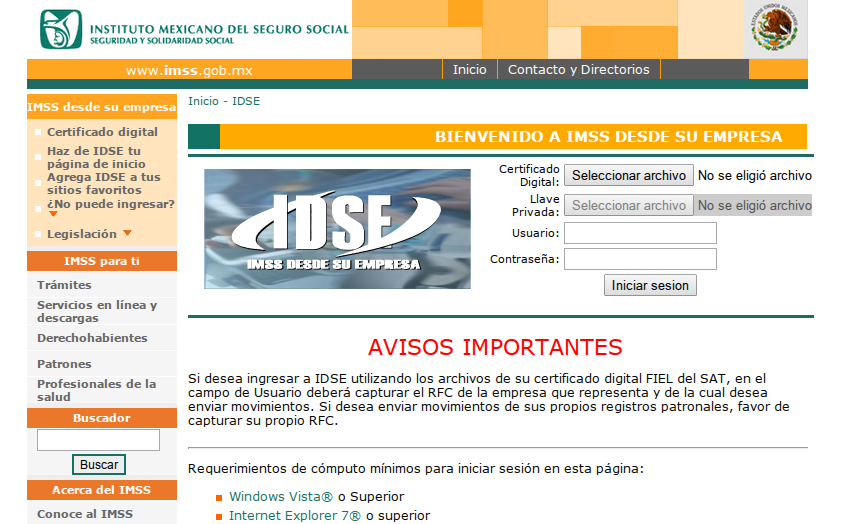
Task: Click IDSE in the breadcrumb
Action: coord(246,101)
